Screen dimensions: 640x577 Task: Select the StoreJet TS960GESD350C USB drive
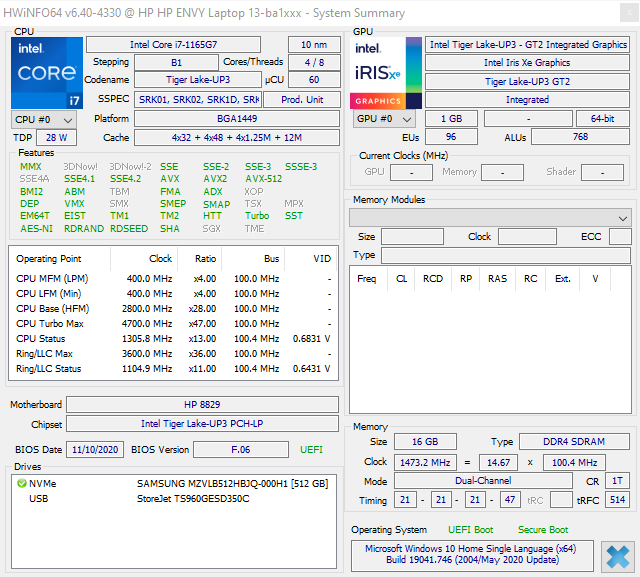193,498
